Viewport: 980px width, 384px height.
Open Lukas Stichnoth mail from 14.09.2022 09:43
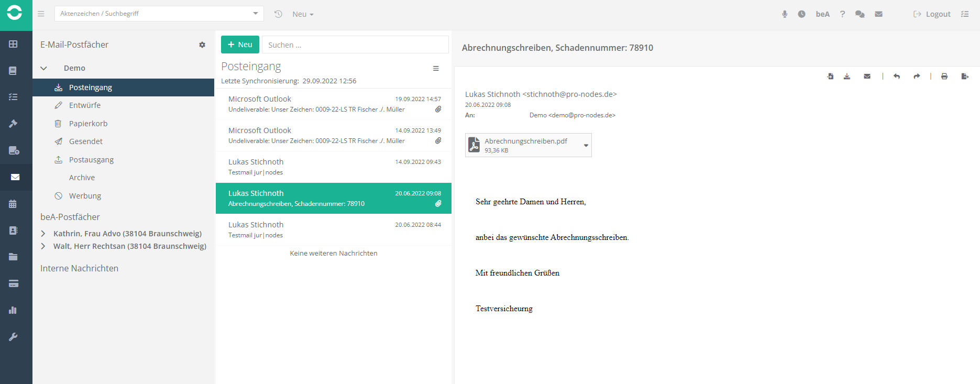(334, 167)
